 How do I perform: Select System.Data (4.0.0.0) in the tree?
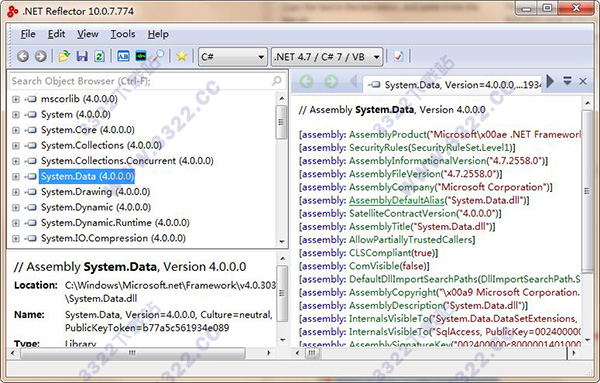coord(87,176)
